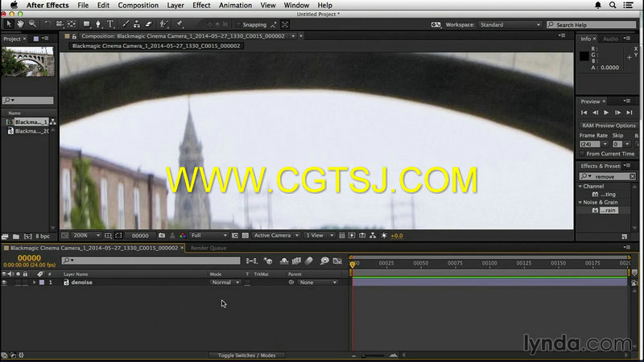Open RAM Preview Options
Image resolution: width=644 pixels, height=362 pixels.
[609, 125]
